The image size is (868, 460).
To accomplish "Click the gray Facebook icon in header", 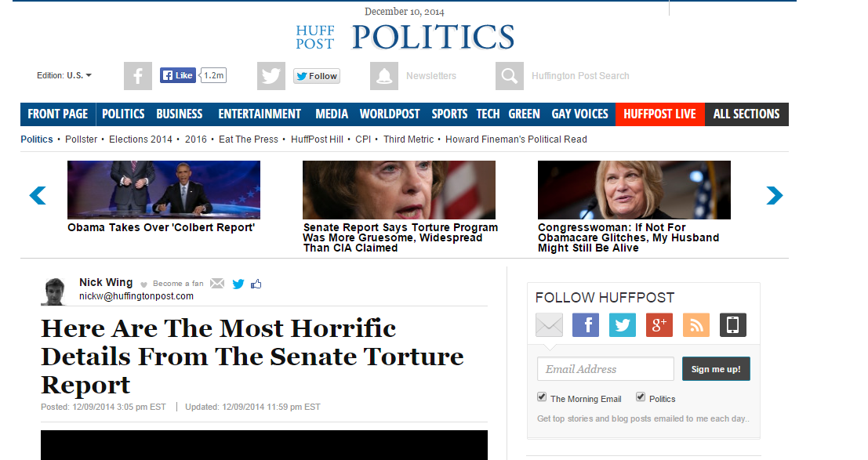I will (138, 76).
